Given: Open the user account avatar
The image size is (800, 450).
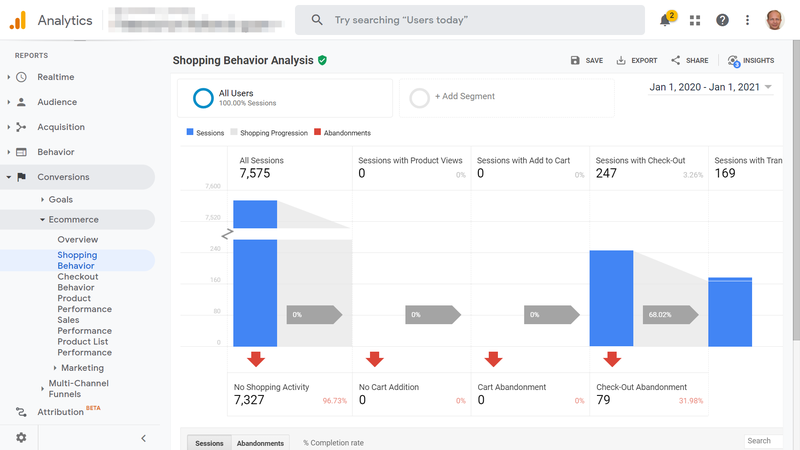Looking at the screenshot, I should coord(774,20).
